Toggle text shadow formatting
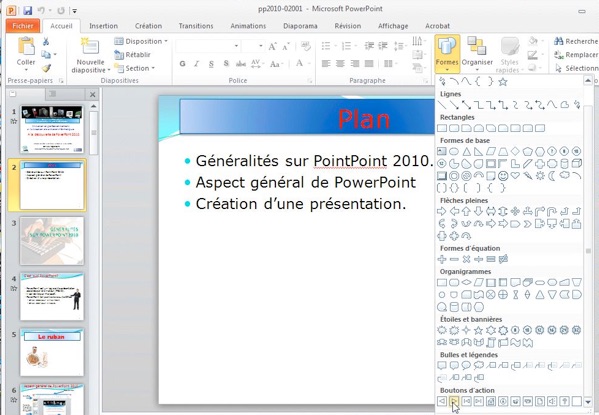Screen dimensions: 599x415 226,64
